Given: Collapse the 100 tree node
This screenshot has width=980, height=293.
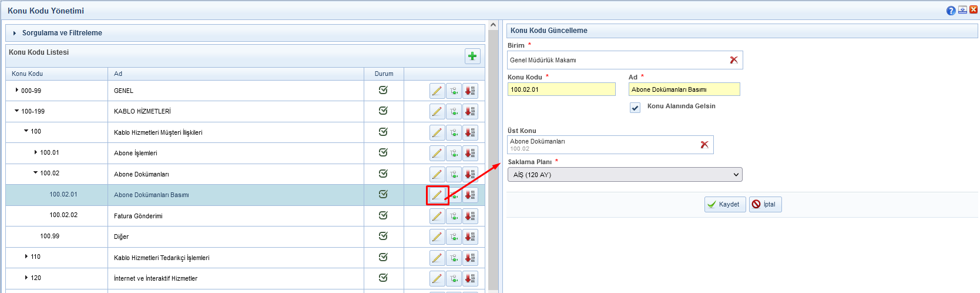Looking at the screenshot, I should [26, 131].
